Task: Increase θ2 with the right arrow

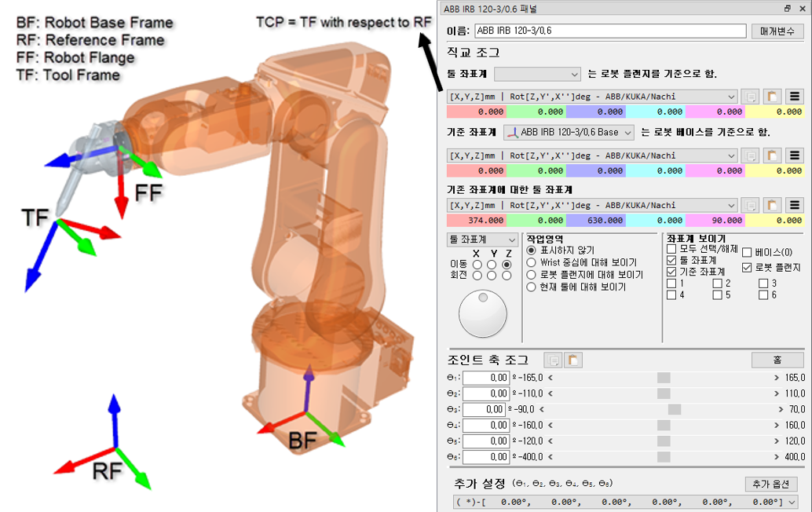Action: pos(776,393)
